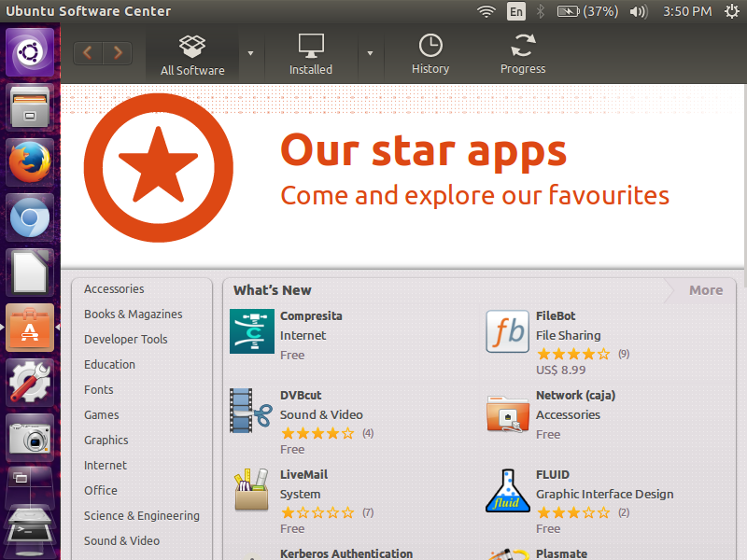The height and width of the screenshot is (560, 747).
Task: Click the FileBot fb icon
Action: 507,331
